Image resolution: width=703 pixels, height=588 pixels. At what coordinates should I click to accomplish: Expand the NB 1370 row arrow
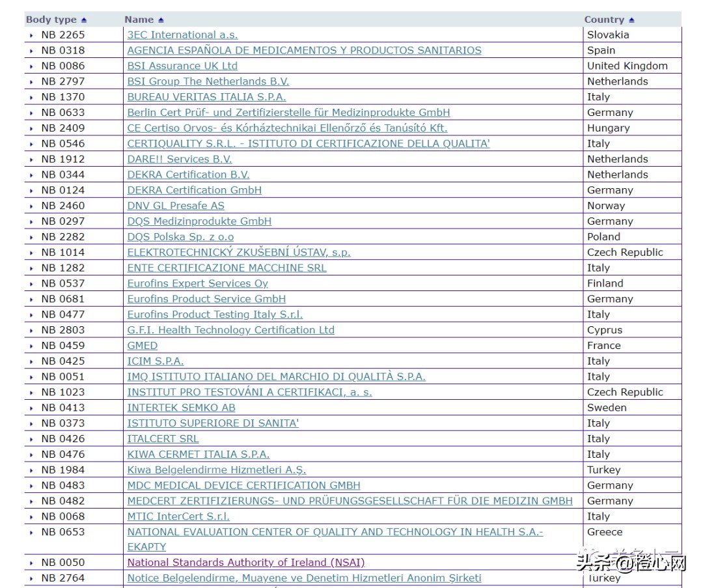31,97
